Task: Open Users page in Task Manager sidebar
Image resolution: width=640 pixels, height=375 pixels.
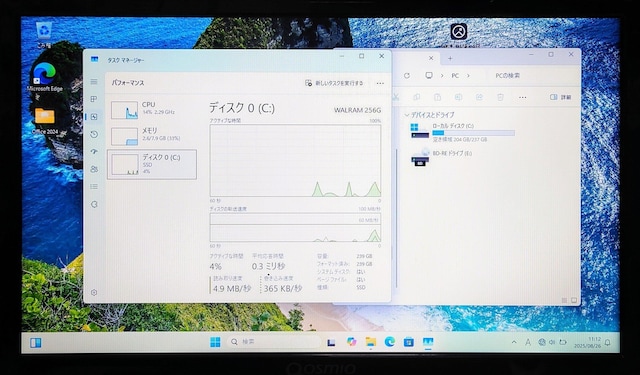Action: 94,169
